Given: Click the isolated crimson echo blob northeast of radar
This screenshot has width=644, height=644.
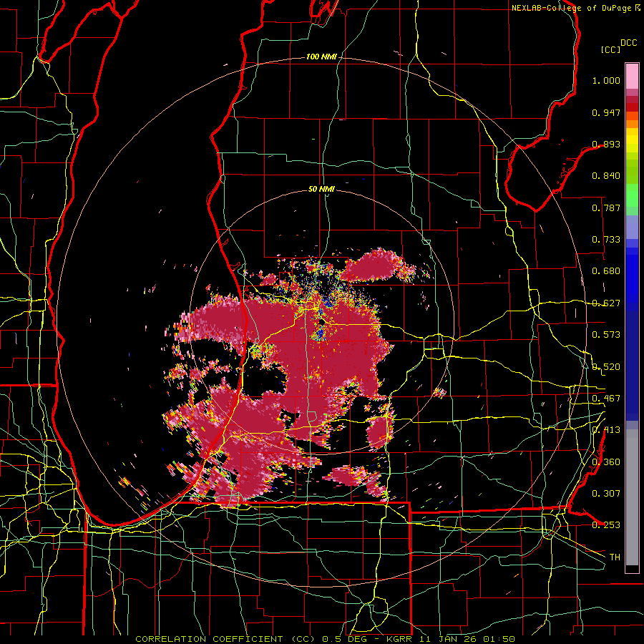Looking at the screenshot, I should click(374, 267).
